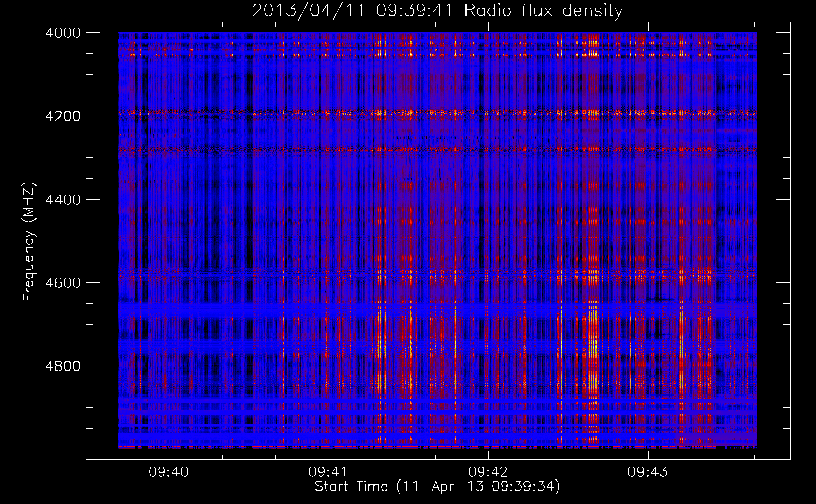Select the 4400 frequency tick label
816x504 pixels.
(x=63, y=200)
